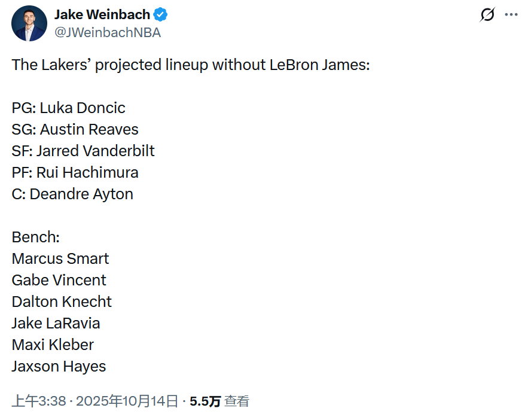The width and height of the screenshot is (531, 420).
Task: Click Jake Weinbach's profile avatar
Action: coord(29,23)
